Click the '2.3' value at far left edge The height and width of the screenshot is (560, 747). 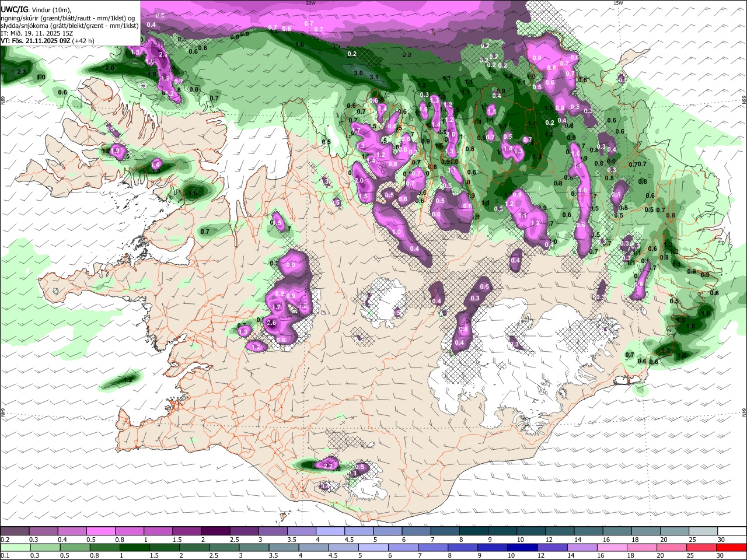coord(22,72)
